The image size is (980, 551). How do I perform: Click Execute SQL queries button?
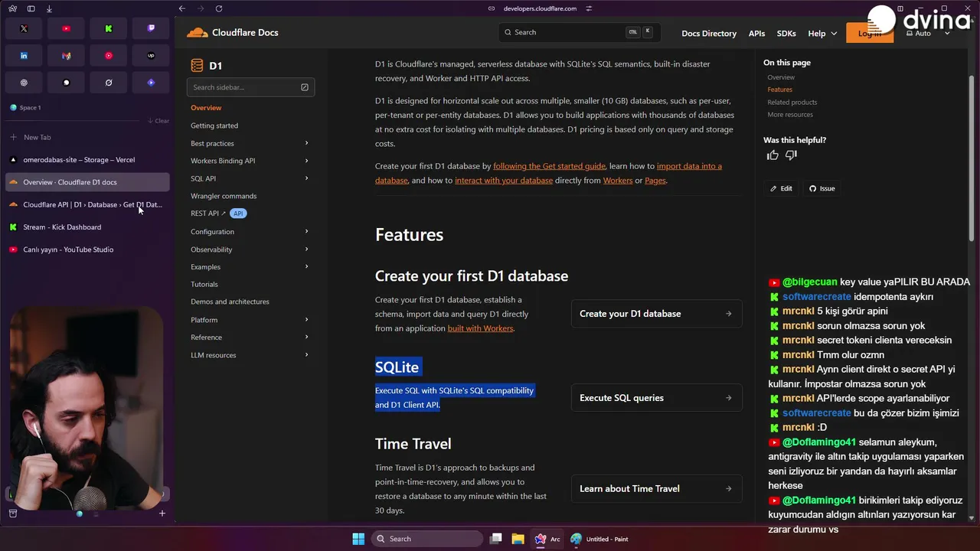pyautogui.click(x=656, y=398)
